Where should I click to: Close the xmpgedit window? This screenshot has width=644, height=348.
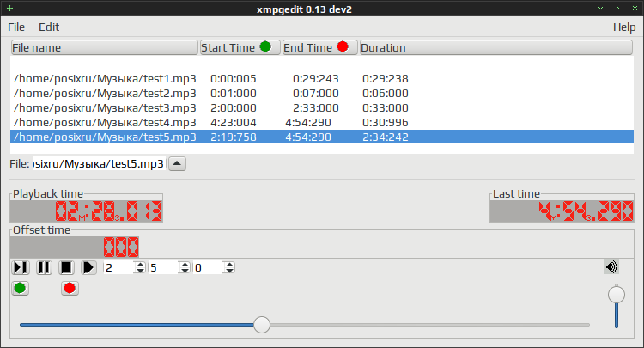pos(635,9)
